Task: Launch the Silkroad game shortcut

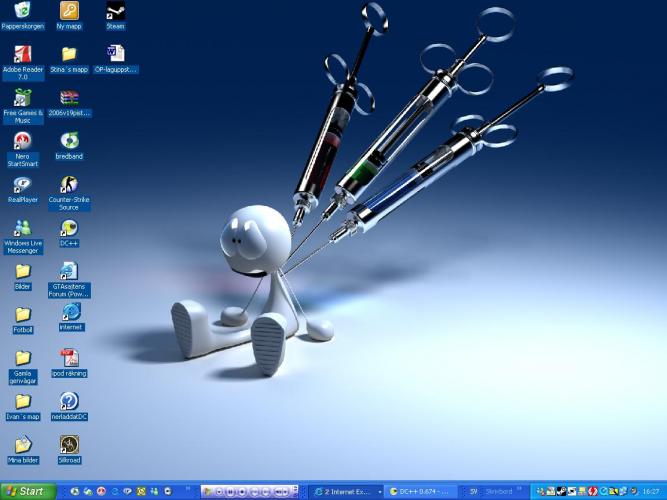Action: click(x=69, y=444)
